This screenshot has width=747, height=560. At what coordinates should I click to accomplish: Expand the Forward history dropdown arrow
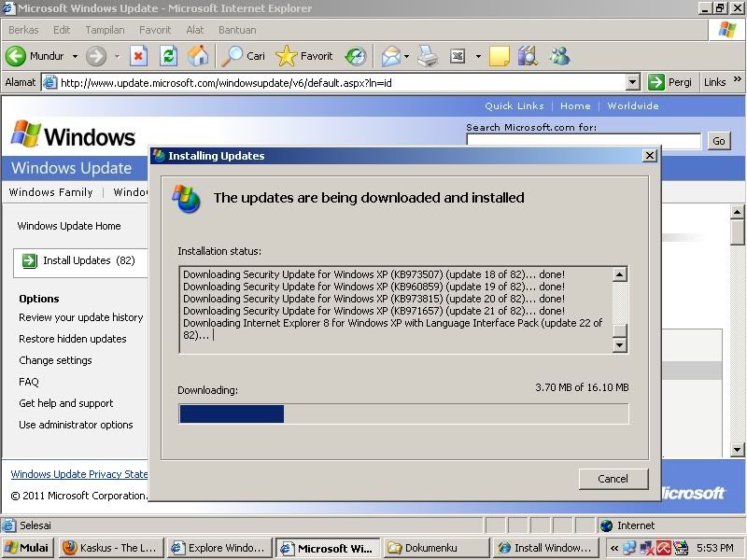(117, 56)
